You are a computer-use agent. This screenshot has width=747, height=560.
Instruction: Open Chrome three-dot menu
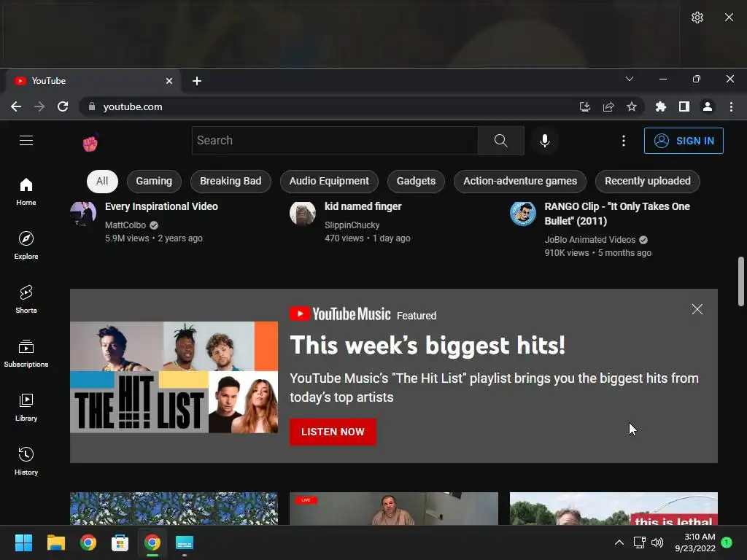[731, 106]
